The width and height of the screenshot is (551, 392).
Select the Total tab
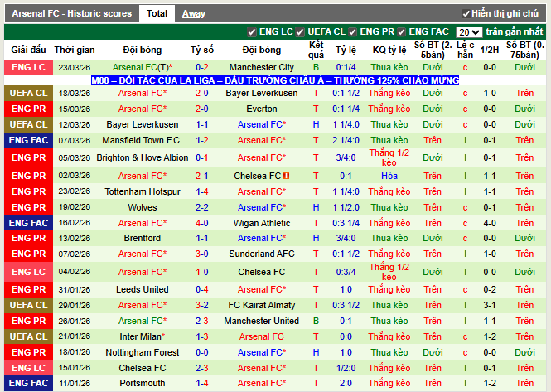pyautogui.click(x=156, y=13)
